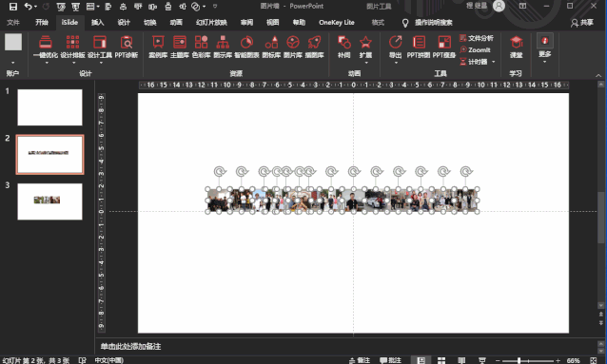Expand the 设计排版 dropdown arrow
Image resolution: width=607 pixels, height=364 pixels.
click(x=73, y=63)
